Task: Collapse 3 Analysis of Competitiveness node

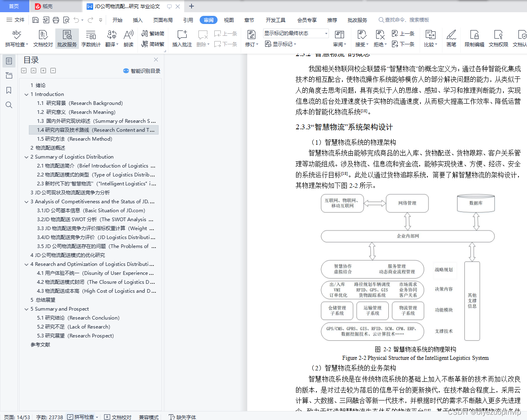Action: pyautogui.click(x=26, y=202)
